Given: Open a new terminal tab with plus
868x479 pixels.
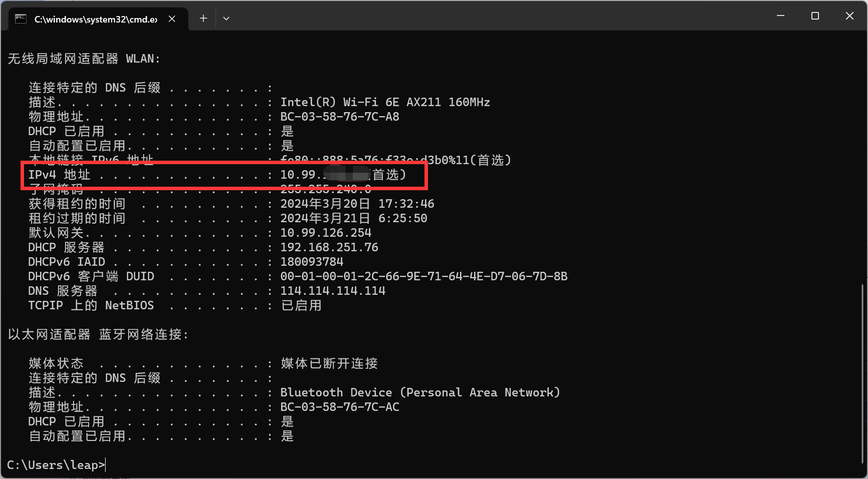Looking at the screenshot, I should [x=203, y=19].
